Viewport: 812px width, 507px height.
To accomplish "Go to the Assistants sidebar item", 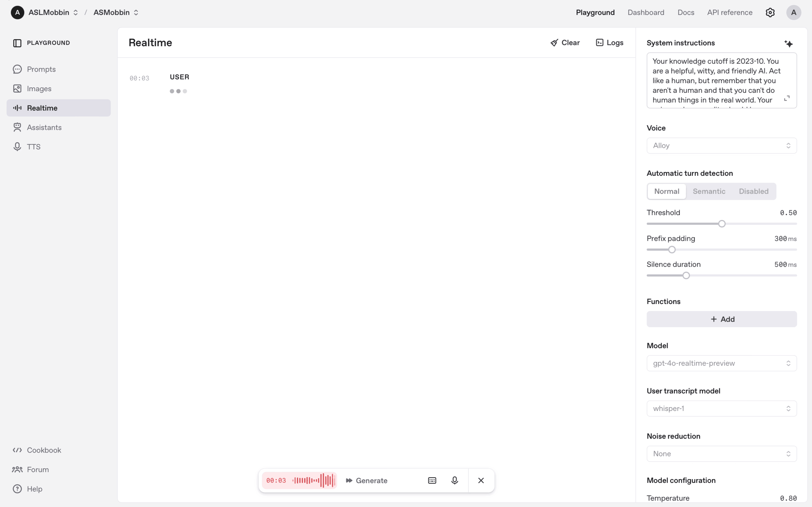I will click(x=44, y=127).
